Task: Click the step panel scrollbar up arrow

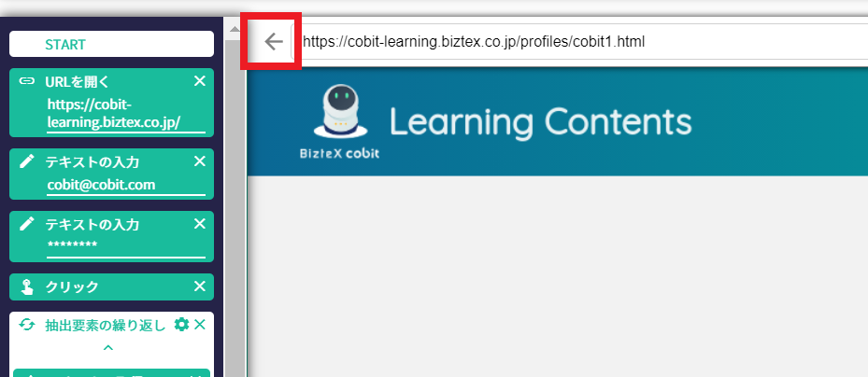Action: [x=235, y=29]
